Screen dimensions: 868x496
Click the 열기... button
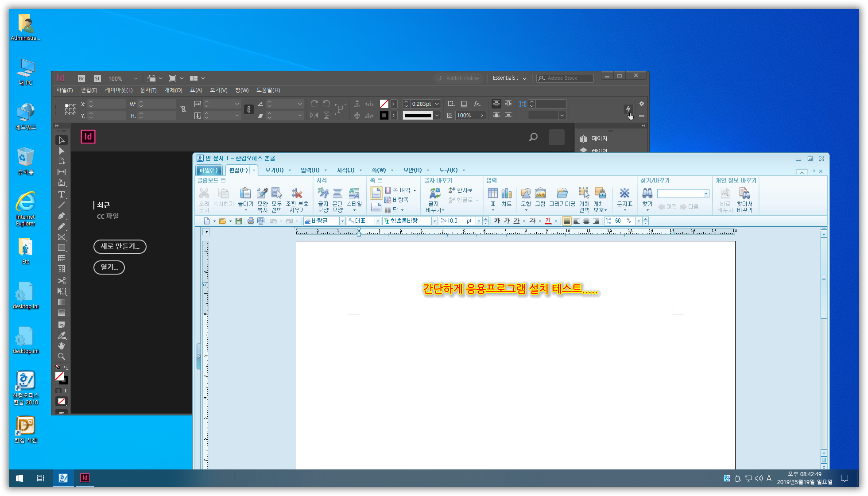[x=109, y=267]
